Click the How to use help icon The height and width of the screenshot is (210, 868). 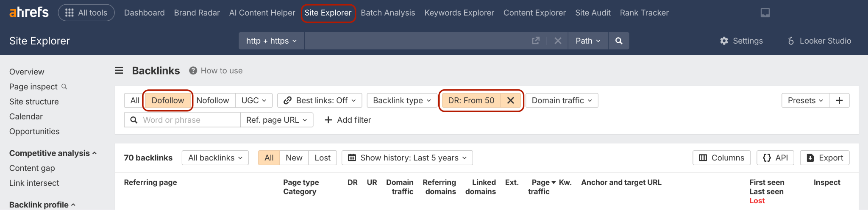[193, 70]
